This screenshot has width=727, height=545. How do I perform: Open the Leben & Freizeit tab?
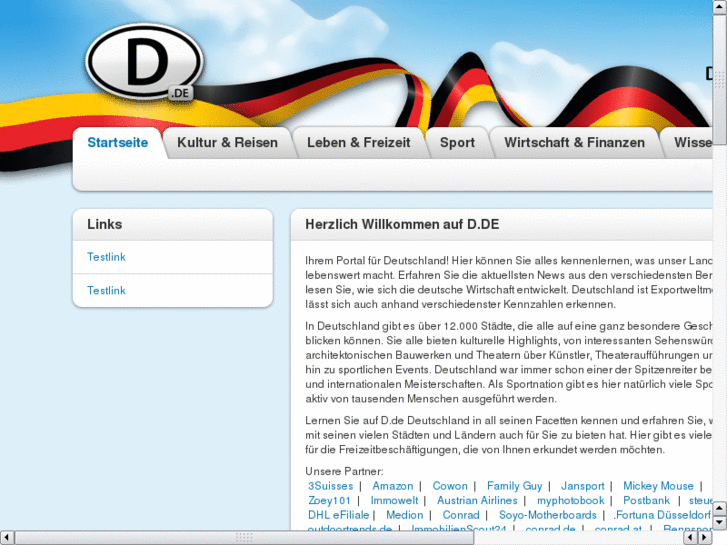(x=358, y=142)
